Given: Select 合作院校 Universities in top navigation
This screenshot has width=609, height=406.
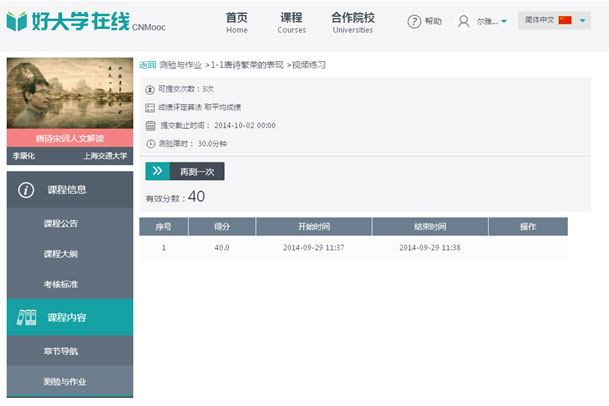Looking at the screenshot, I should tap(353, 23).
